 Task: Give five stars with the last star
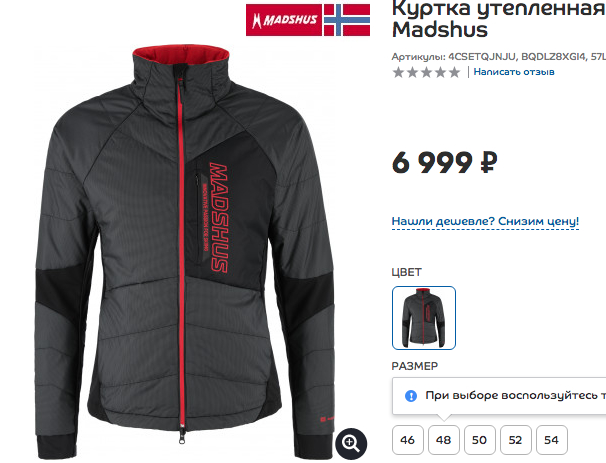[454, 72]
